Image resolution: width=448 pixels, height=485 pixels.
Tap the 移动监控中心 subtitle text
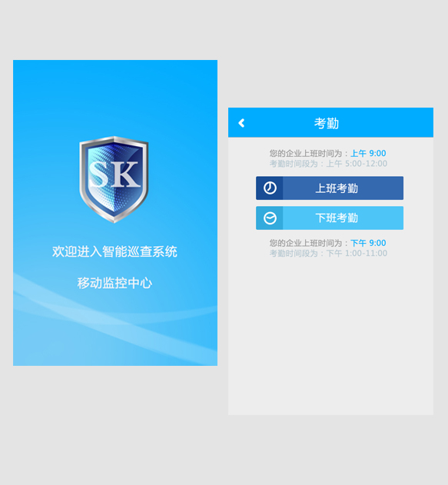(x=114, y=283)
